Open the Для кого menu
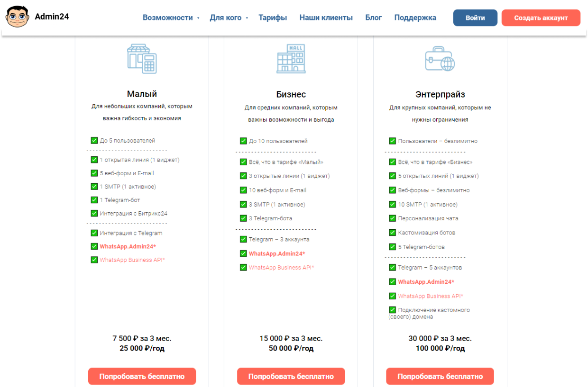 tap(226, 18)
